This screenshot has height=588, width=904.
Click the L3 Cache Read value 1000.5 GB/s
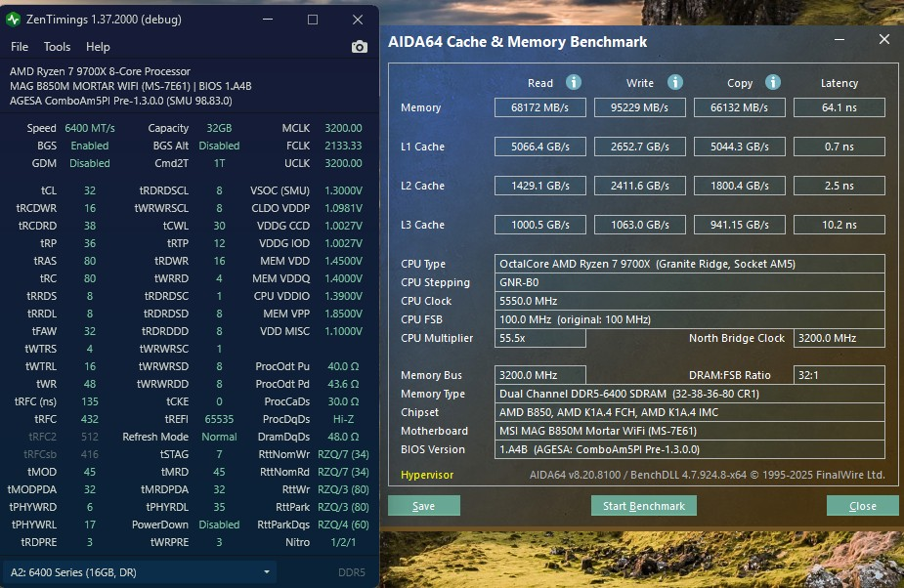(x=540, y=225)
